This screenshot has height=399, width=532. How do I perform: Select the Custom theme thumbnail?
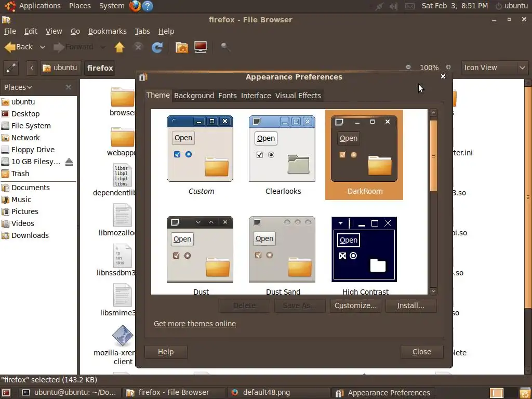pyautogui.click(x=200, y=149)
